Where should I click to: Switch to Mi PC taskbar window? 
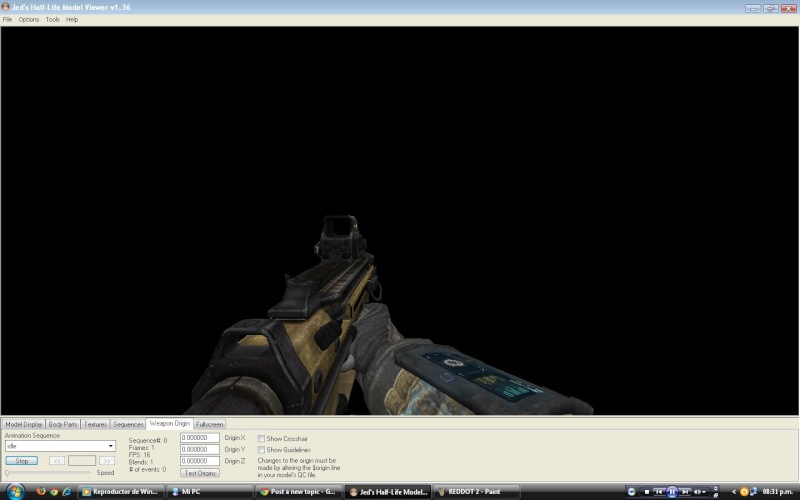click(x=210, y=492)
